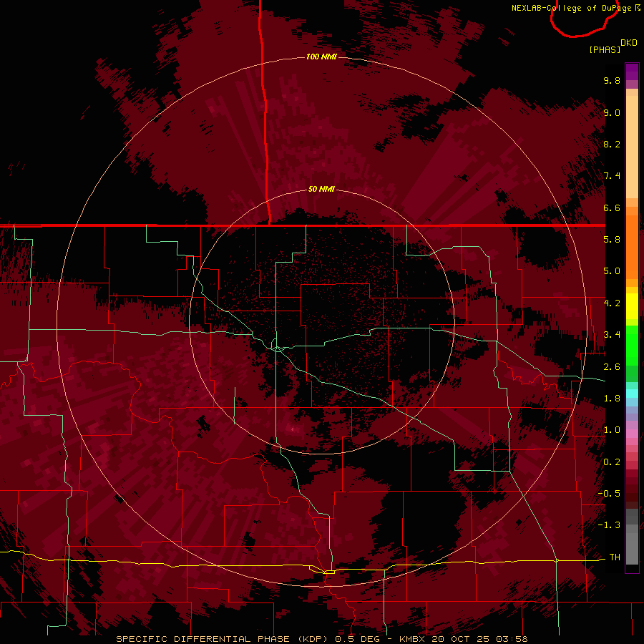
Task: Click the 50 NMI range ring label
Action: pos(321,189)
